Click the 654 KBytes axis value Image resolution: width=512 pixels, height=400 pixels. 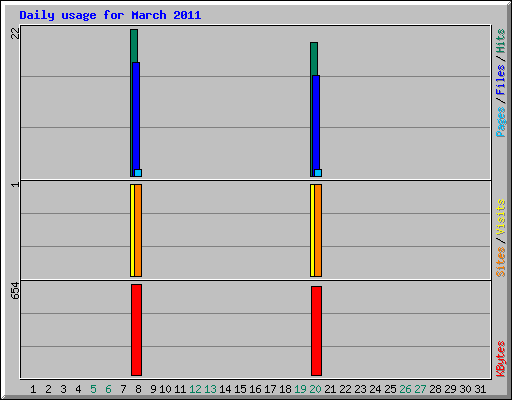15,290
